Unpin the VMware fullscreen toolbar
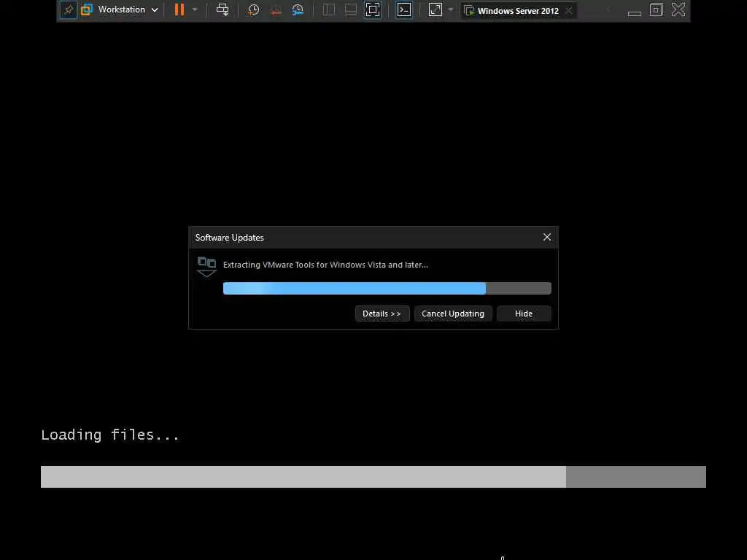Image resolution: width=747 pixels, height=560 pixels. click(x=69, y=10)
